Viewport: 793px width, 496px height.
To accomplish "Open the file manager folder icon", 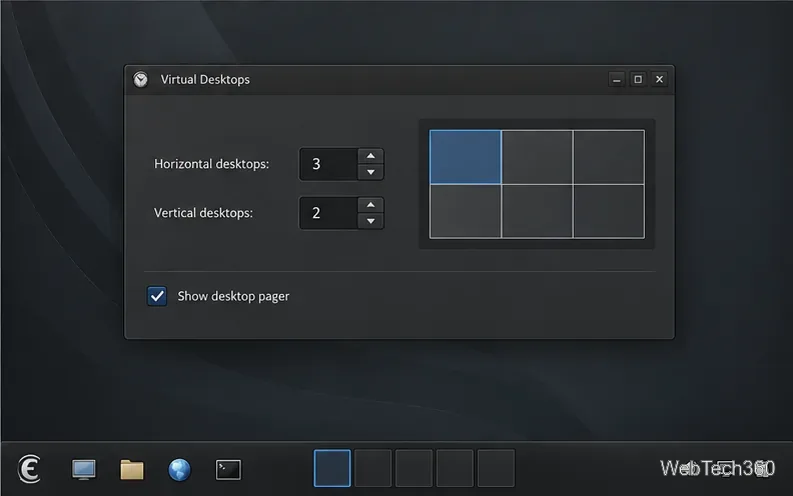I will tap(131, 469).
